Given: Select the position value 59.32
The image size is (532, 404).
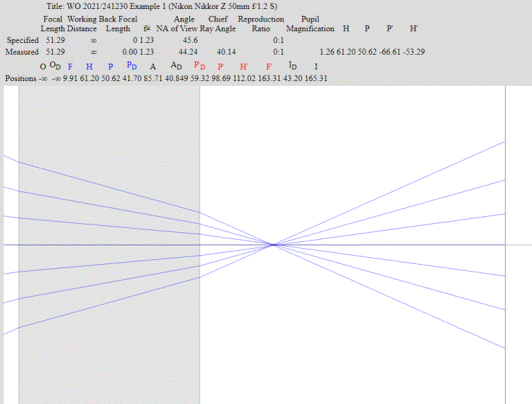Looking at the screenshot, I should pos(200,78).
